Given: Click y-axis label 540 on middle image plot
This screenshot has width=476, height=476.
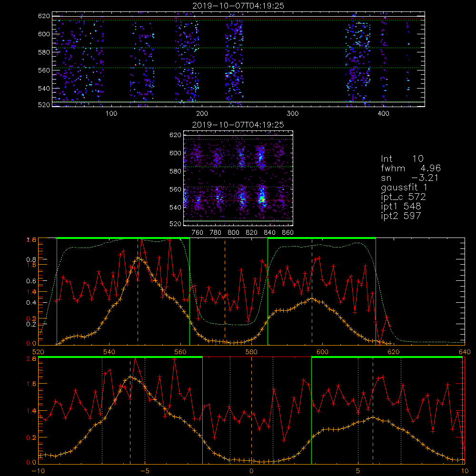Looking at the screenshot, I should [176, 208].
